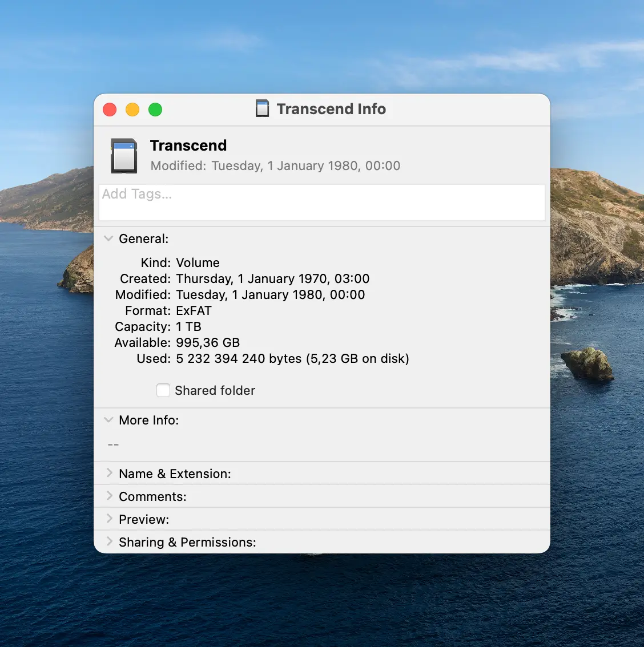Viewport: 644px width, 647px height.
Task: Click the Format value ExFAT
Action: pos(194,311)
